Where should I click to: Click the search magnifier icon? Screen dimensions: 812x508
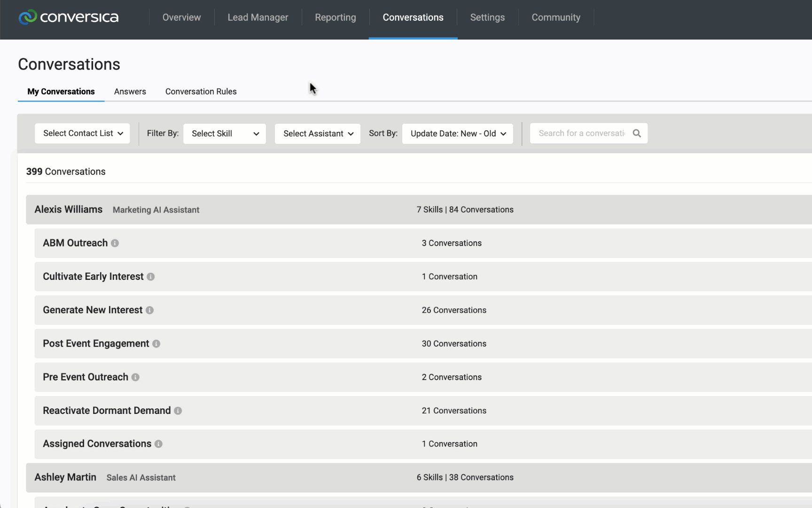click(637, 134)
